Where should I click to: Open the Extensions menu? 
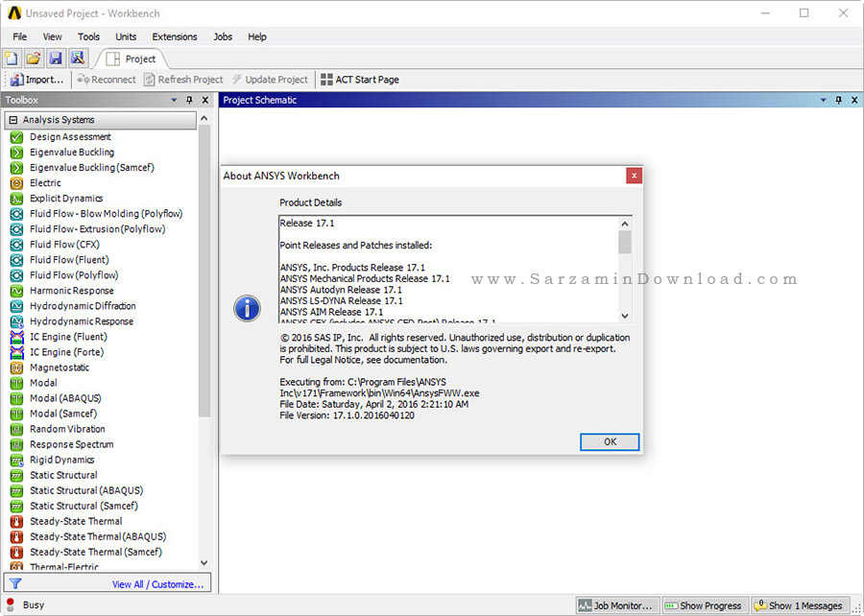(x=174, y=36)
